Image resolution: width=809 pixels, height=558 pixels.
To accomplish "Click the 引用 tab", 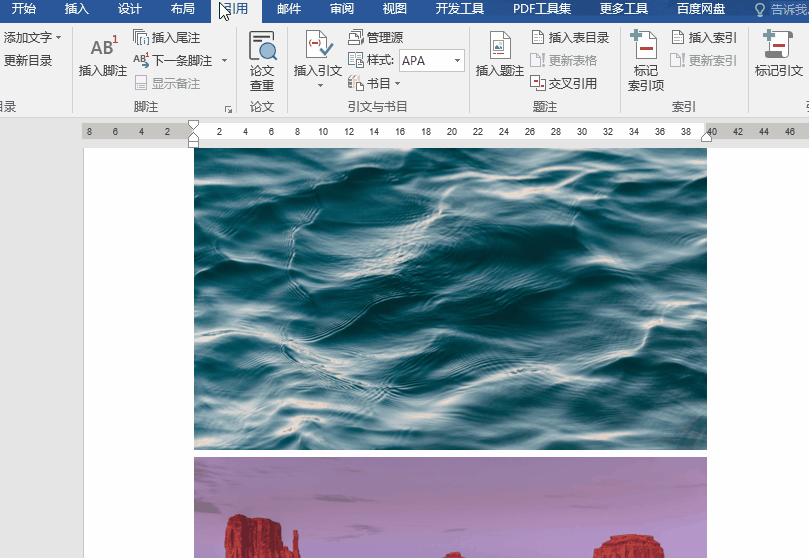I will [x=236, y=9].
